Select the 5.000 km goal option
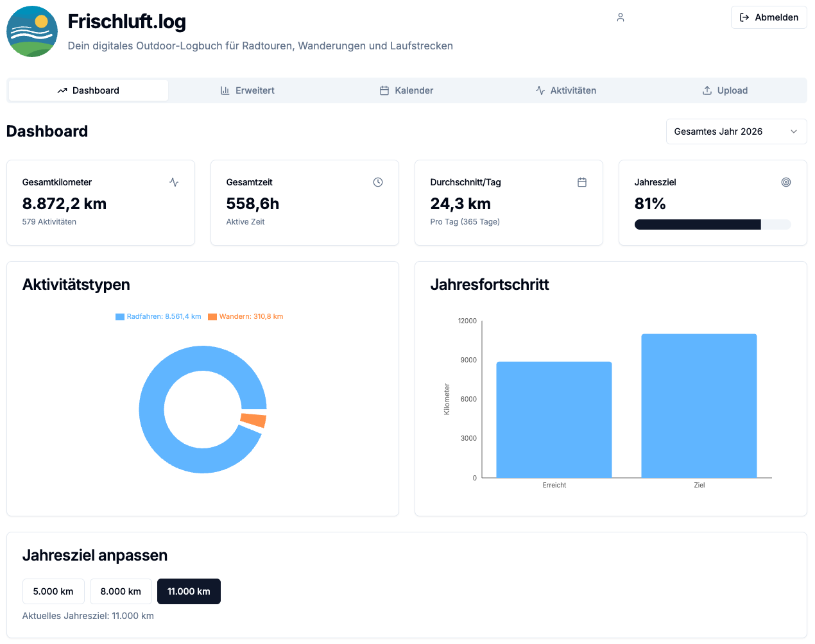This screenshot has height=644, width=815. 53,591
